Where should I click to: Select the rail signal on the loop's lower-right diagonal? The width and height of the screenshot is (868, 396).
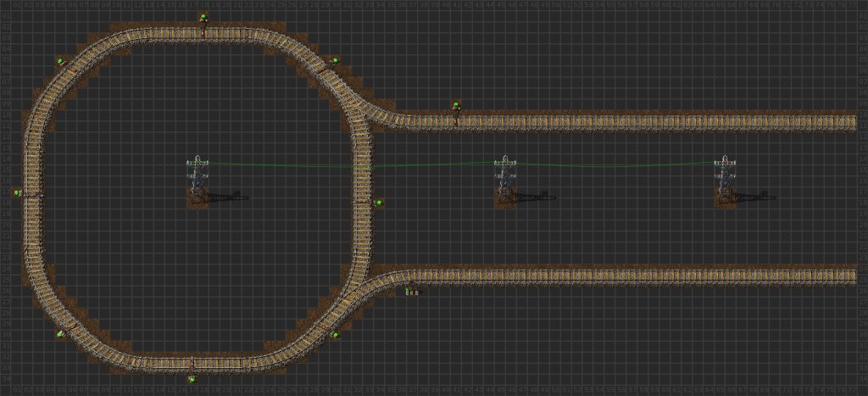click(336, 335)
